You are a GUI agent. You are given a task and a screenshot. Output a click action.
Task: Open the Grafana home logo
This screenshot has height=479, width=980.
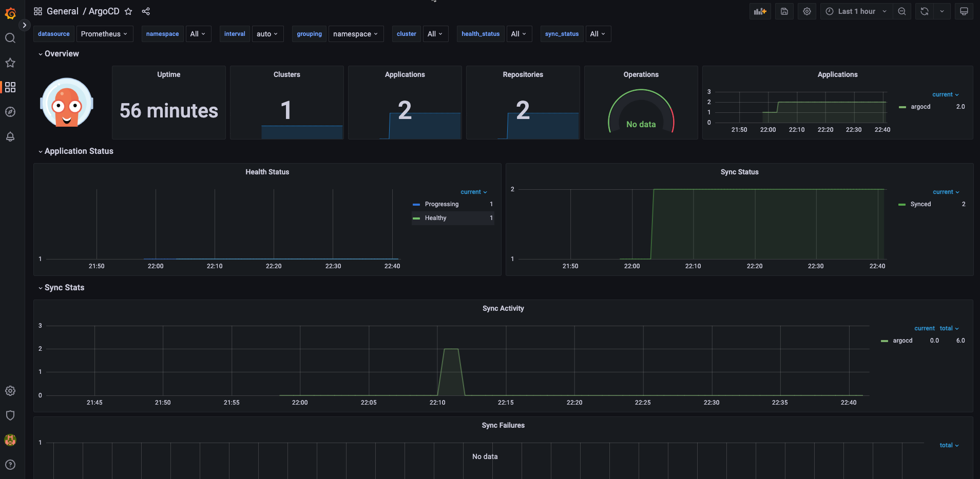[x=10, y=13]
